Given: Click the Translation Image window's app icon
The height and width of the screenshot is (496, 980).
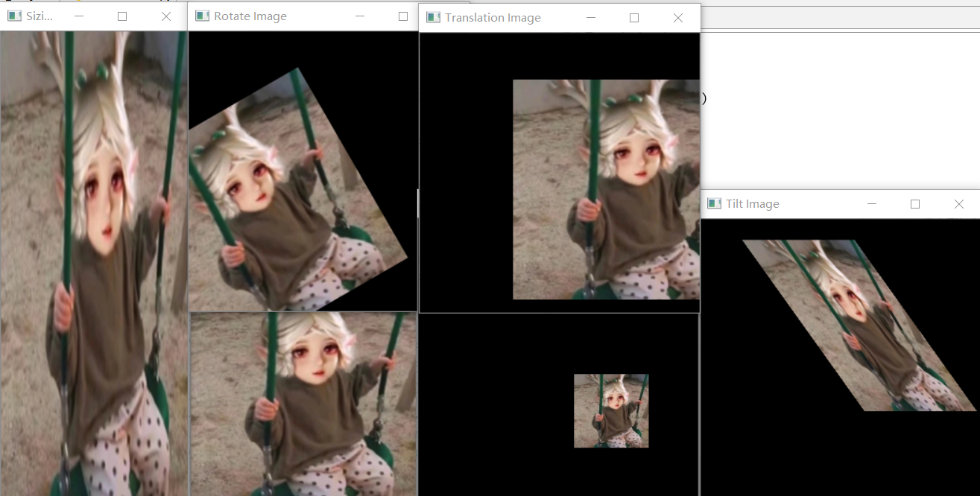Looking at the screenshot, I should (433, 17).
